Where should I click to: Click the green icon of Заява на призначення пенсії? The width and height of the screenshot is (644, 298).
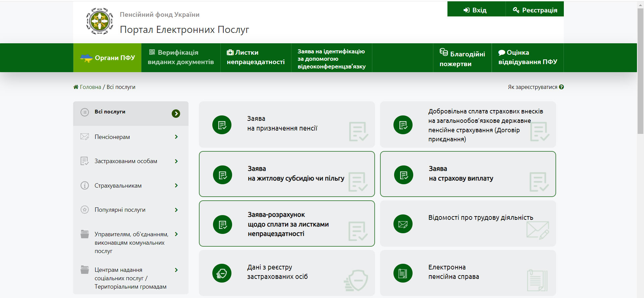pyautogui.click(x=222, y=125)
